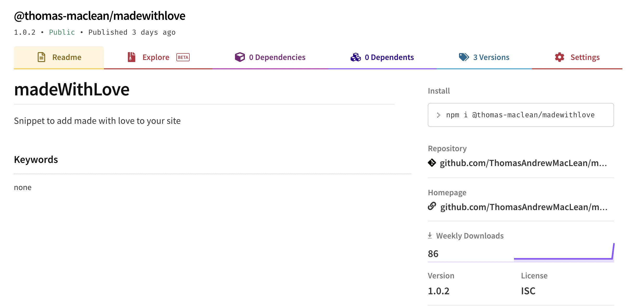Click the ISC license value

[528, 291]
